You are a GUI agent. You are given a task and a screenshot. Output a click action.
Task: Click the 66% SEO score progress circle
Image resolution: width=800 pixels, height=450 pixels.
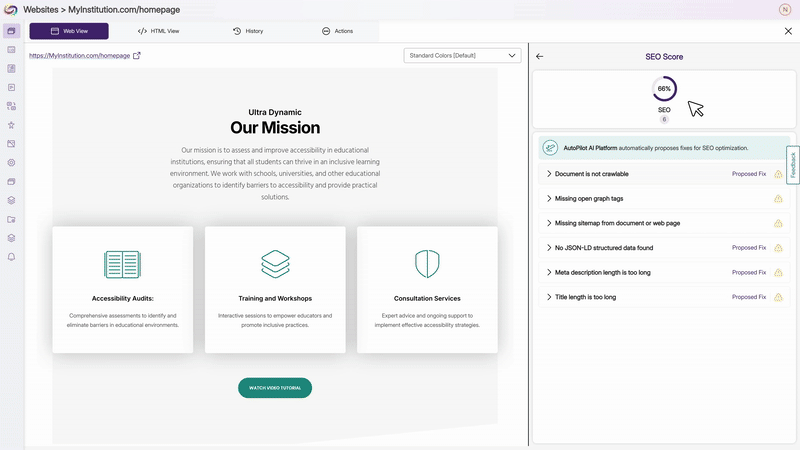coord(664,89)
